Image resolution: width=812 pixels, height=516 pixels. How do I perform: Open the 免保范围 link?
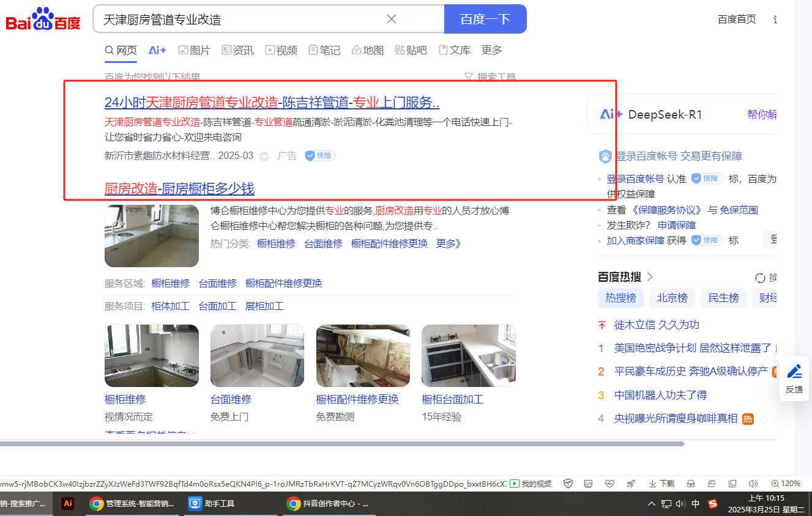(739, 210)
